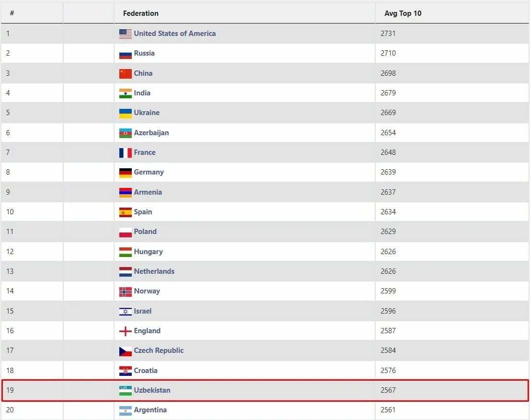Image resolution: width=530 pixels, height=420 pixels.
Task: Click the China flag icon
Action: [x=126, y=74]
